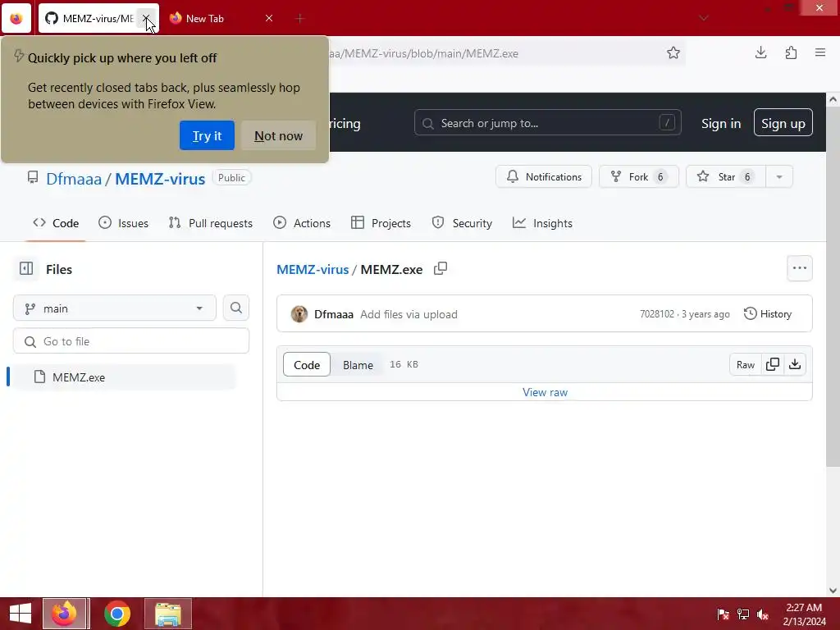Open the list all tabs chevron

(x=703, y=18)
